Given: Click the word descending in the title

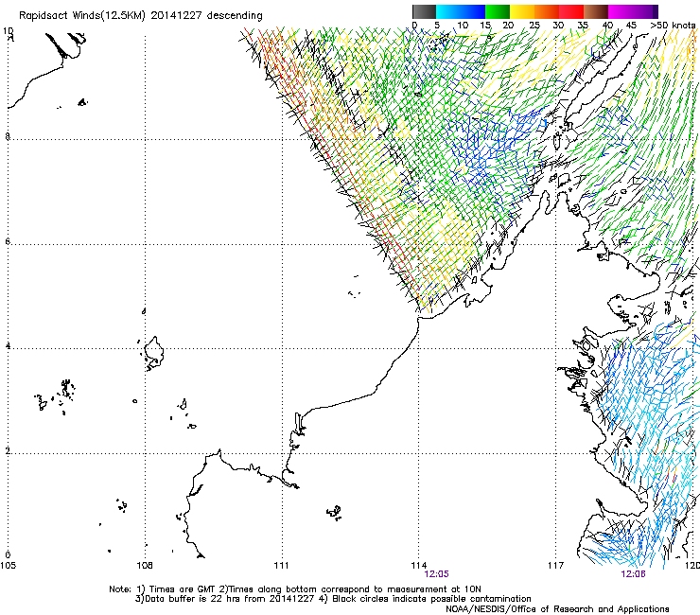Looking at the screenshot, I should point(235,16).
